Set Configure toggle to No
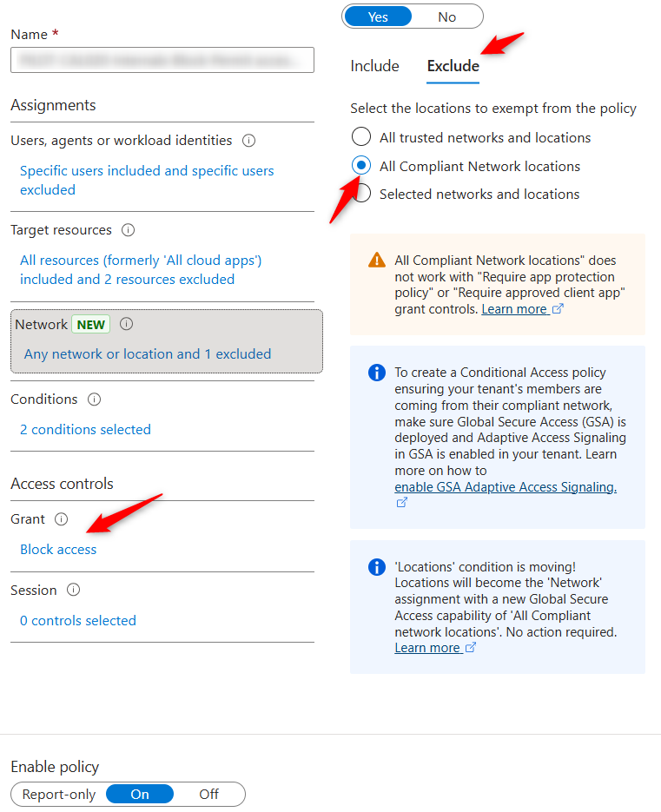The image size is (661, 812). (x=447, y=17)
